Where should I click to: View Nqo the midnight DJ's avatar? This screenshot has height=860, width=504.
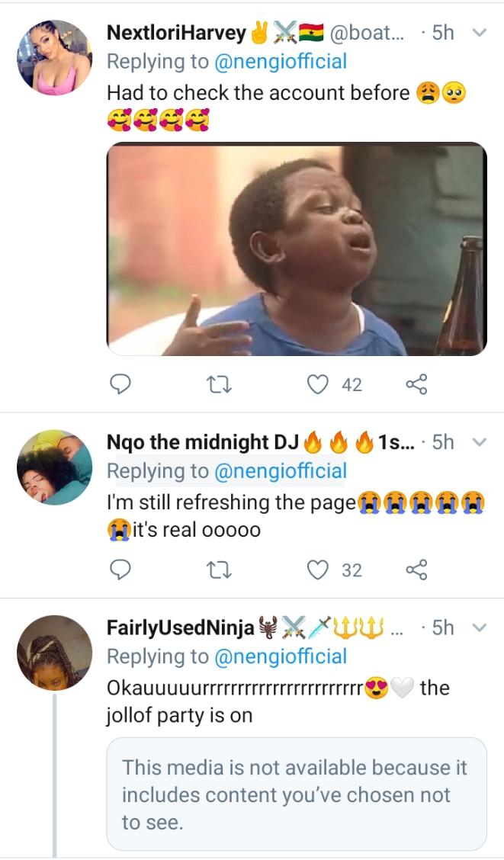55,467
